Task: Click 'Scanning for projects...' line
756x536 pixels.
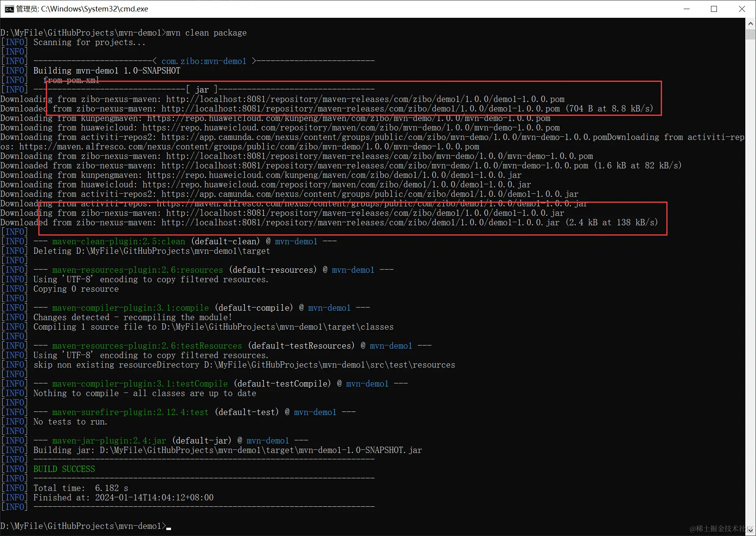Action: tap(89, 42)
